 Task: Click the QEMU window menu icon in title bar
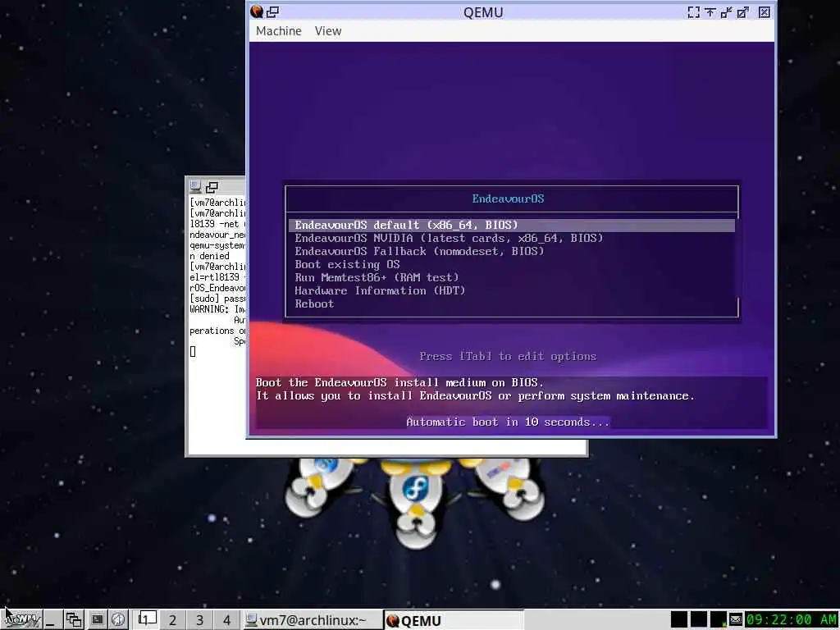(x=257, y=11)
